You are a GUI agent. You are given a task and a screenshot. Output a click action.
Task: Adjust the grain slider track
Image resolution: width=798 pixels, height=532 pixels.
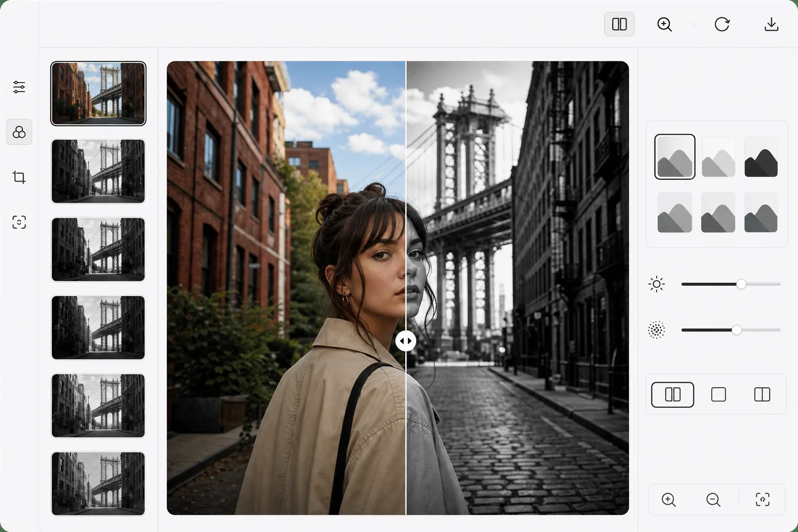(731, 330)
